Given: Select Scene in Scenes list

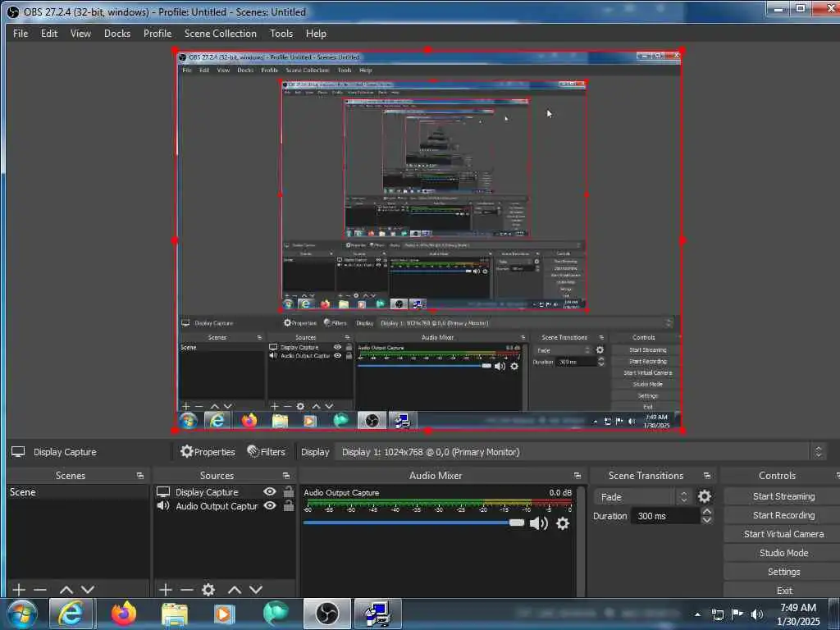Looking at the screenshot, I should 78,492.
